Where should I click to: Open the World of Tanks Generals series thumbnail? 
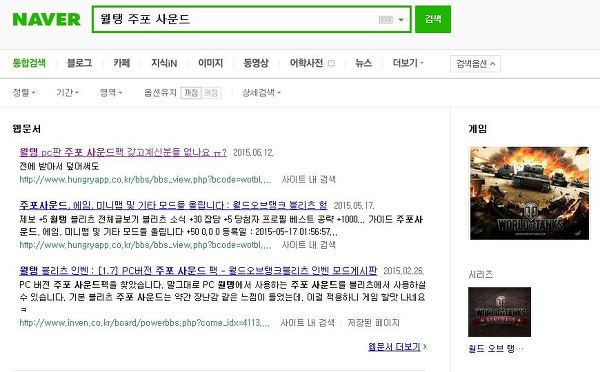tap(499, 312)
